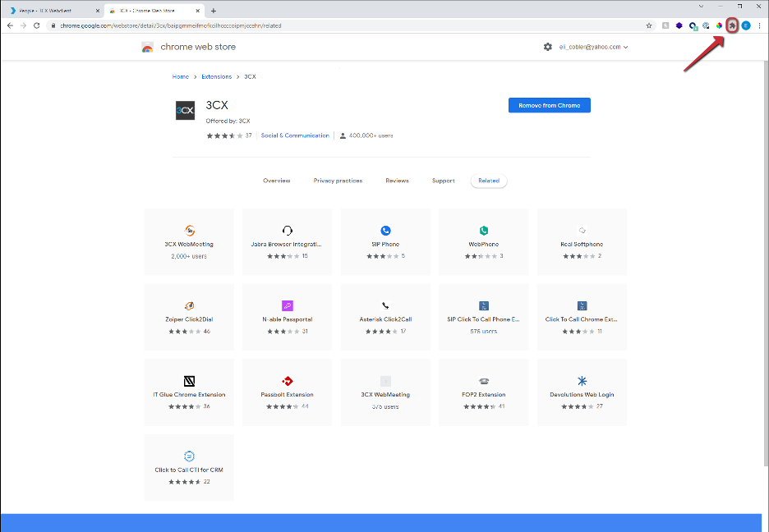Click Remove from Chrome button

(550, 105)
